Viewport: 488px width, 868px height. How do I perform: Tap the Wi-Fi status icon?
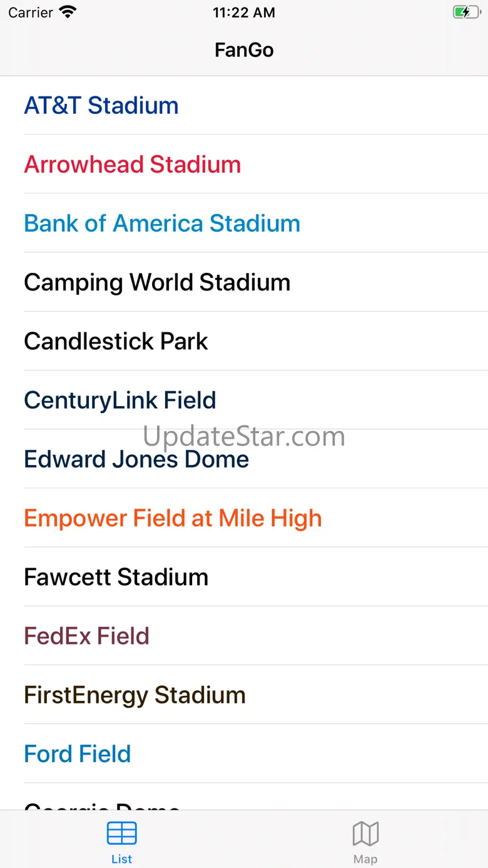pyautogui.click(x=68, y=12)
